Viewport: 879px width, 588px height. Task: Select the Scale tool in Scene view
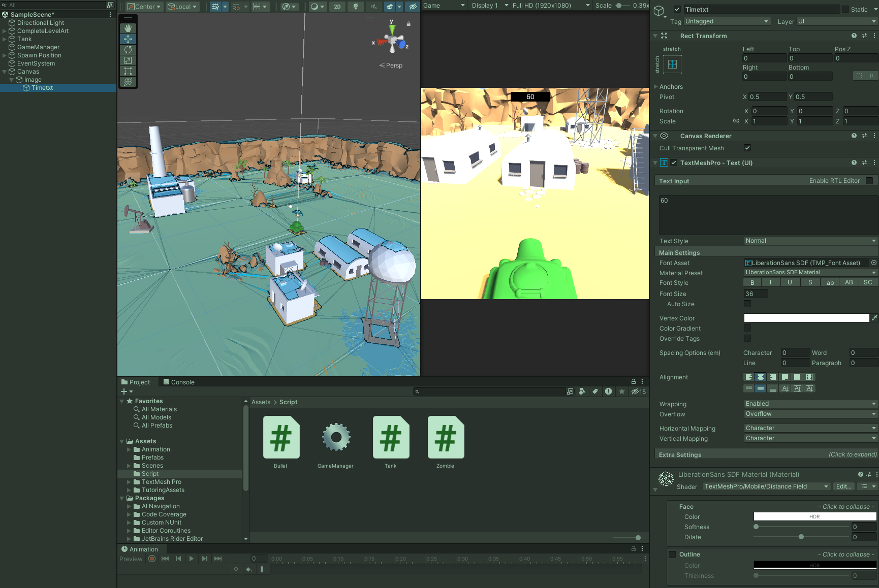(x=128, y=60)
